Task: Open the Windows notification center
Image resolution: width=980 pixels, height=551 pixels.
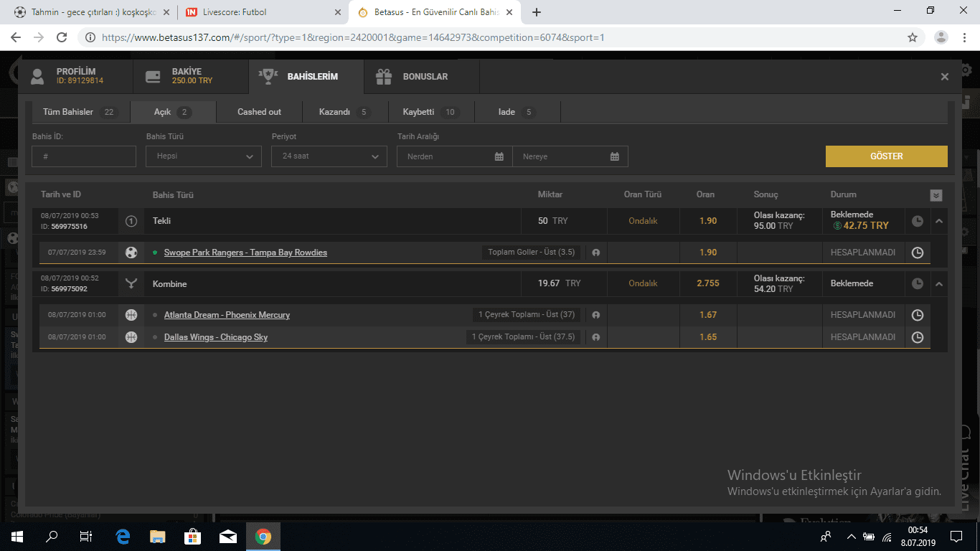Action: click(956, 536)
